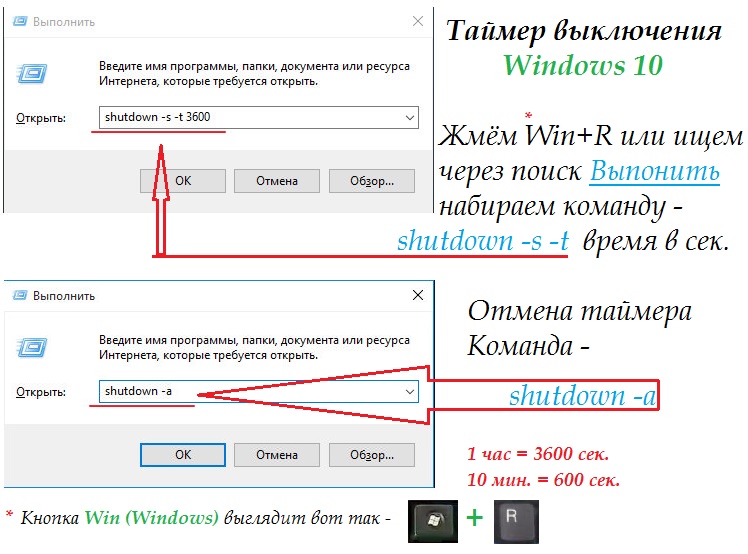Click Отмена in the upper Run dialog
The image size is (748, 554).
click(x=277, y=181)
